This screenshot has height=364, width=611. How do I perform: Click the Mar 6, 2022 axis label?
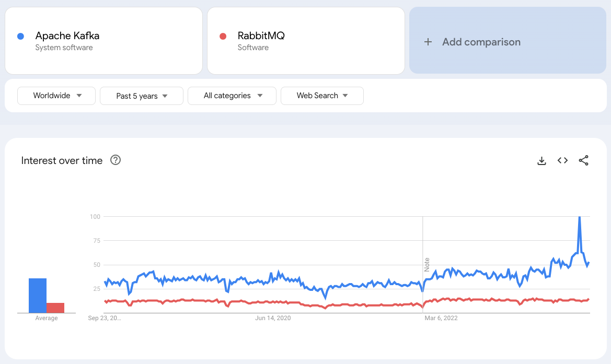click(441, 318)
